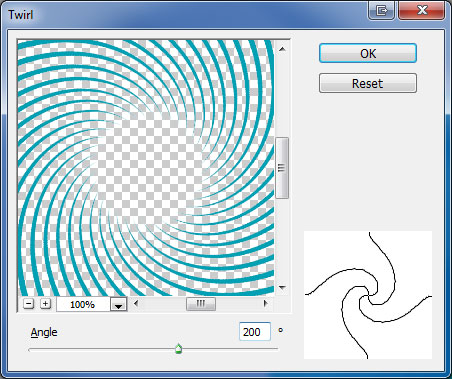Click the horizontal scrollbar right arrow

[x=265, y=303]
